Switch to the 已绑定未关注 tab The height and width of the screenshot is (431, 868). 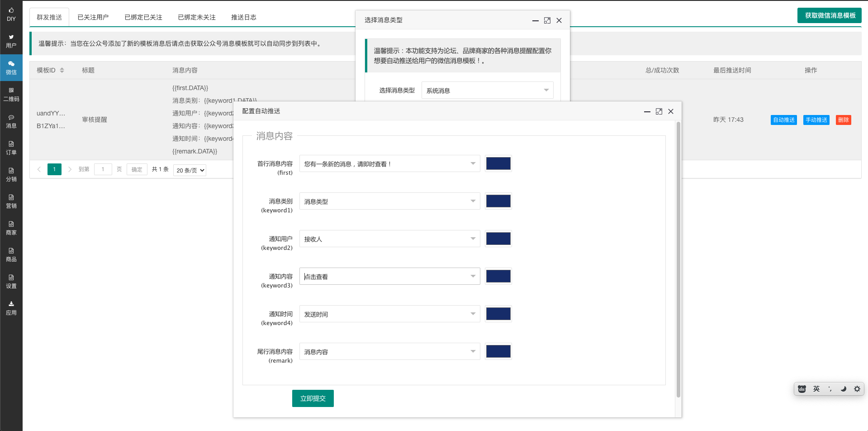(197, 17)
